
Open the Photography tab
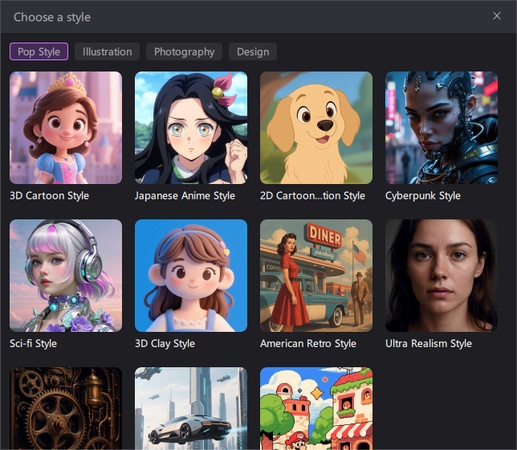click(x=184, y=52)
